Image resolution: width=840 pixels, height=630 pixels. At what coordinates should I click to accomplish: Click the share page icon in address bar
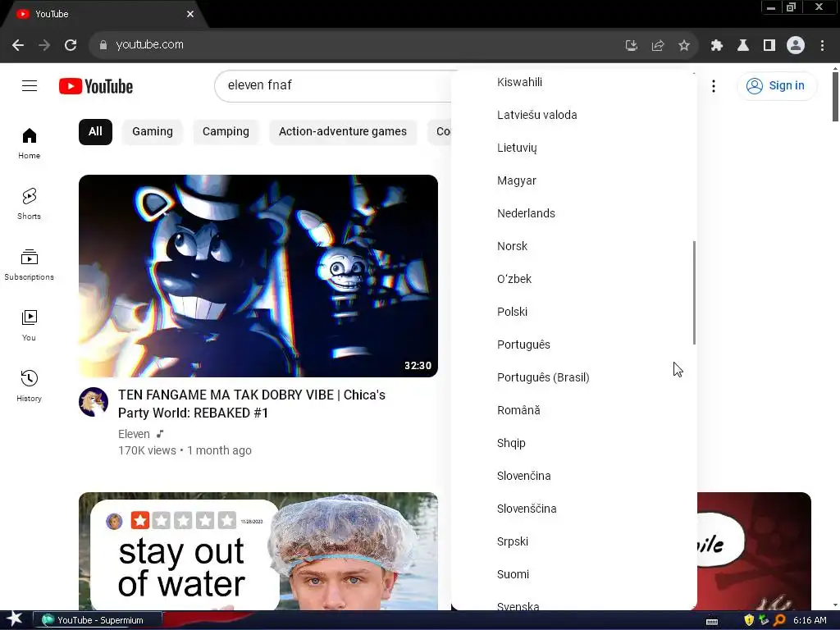[x=657, y=45]
